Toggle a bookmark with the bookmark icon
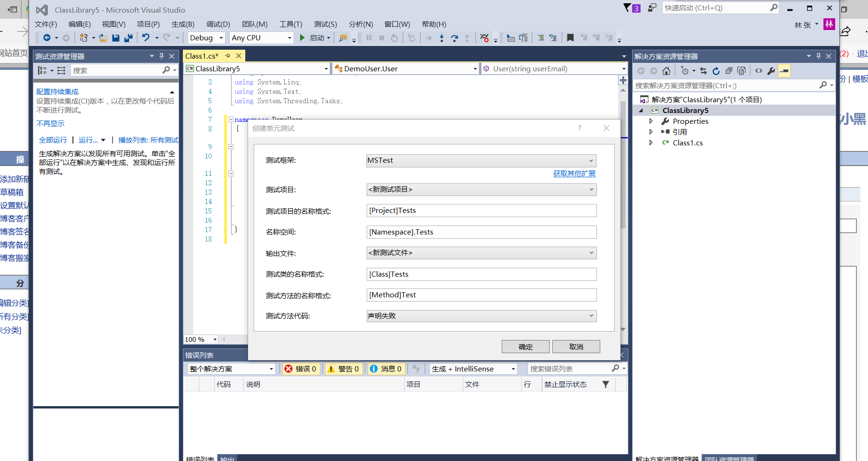Image resolution: width=868 pixels, height=461 pixels. pos(570,38)
